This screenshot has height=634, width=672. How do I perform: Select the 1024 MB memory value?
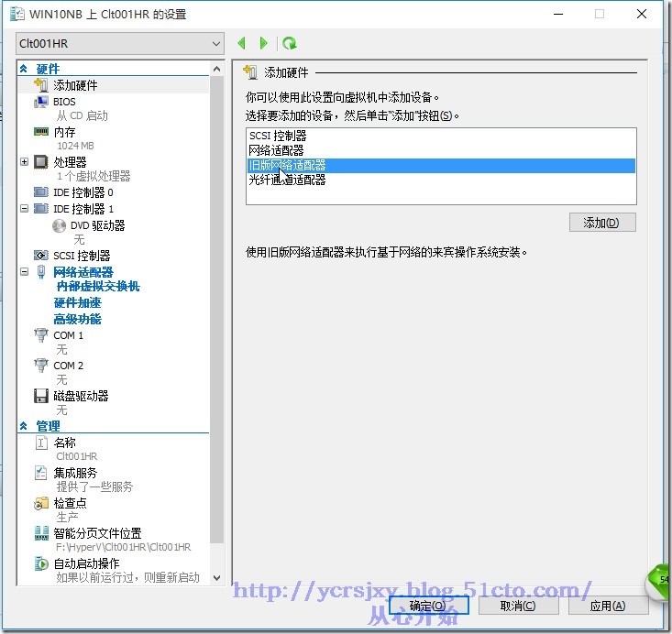pos(75,146)
